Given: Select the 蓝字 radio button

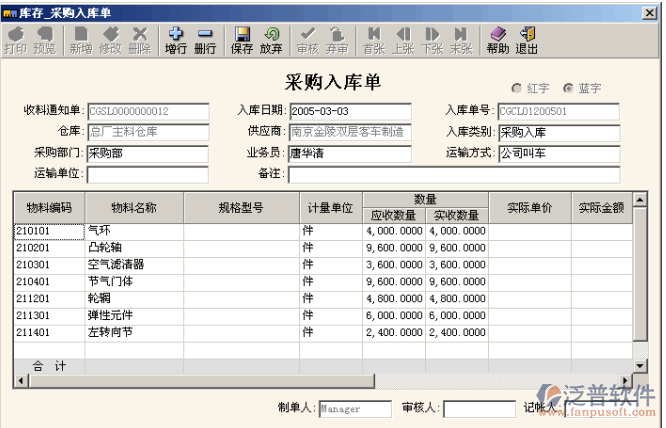Looking at the screenshot, I should [569, 88].
